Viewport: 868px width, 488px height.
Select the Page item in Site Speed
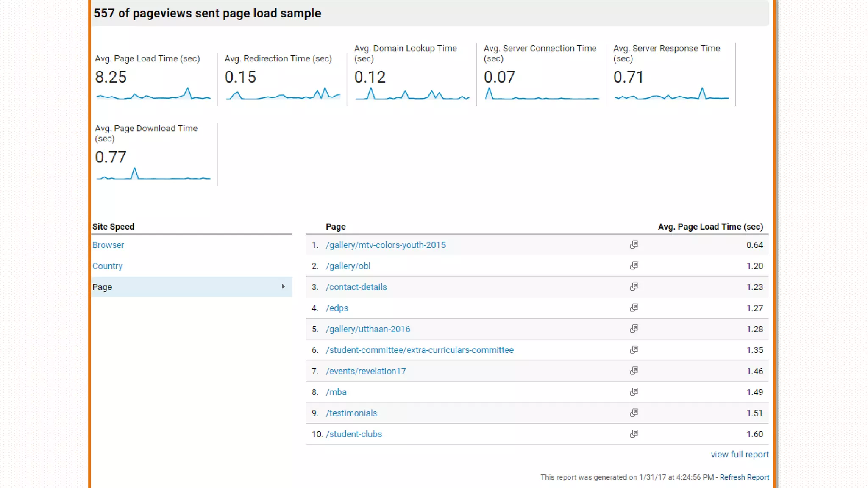click(102, 287)
